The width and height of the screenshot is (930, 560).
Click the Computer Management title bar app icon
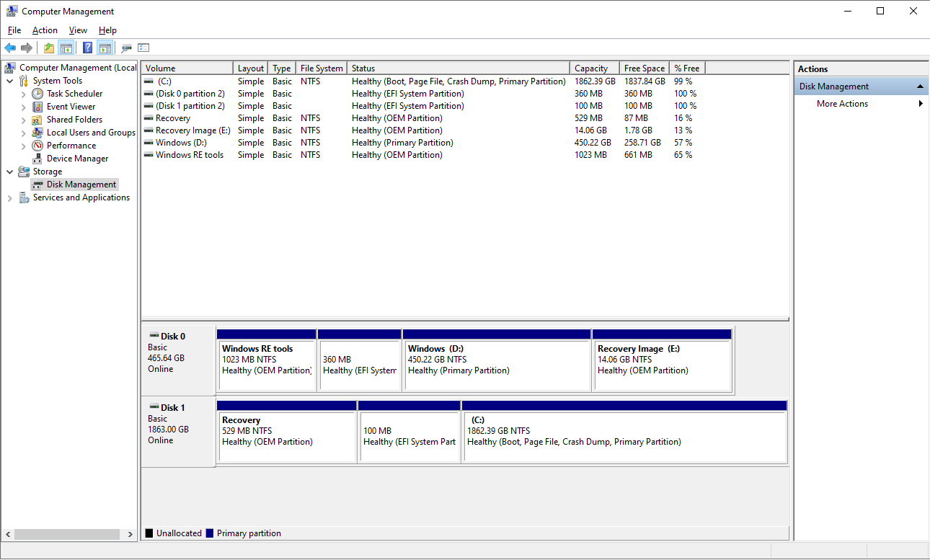tap(12, 11)
